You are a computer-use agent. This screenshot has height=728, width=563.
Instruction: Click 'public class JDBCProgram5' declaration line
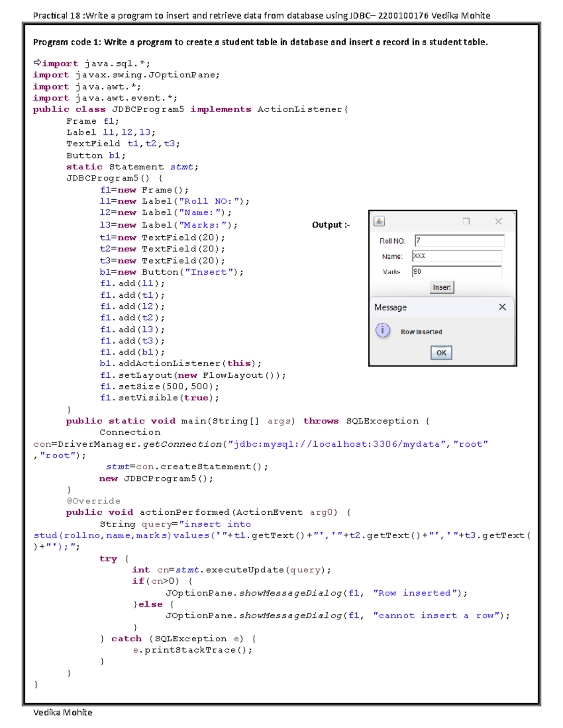190,109
